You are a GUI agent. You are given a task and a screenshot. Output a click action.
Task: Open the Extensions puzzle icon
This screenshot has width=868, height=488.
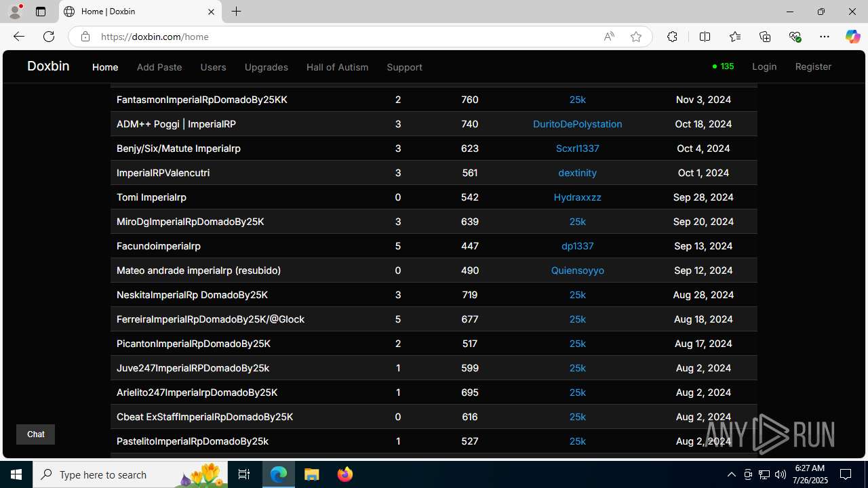point(672,37)
